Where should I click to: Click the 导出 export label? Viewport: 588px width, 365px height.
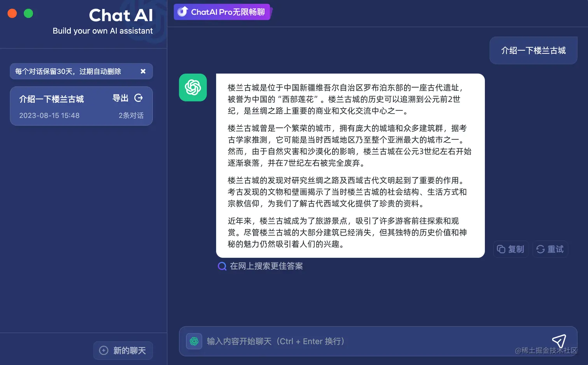tap(120, 98)
